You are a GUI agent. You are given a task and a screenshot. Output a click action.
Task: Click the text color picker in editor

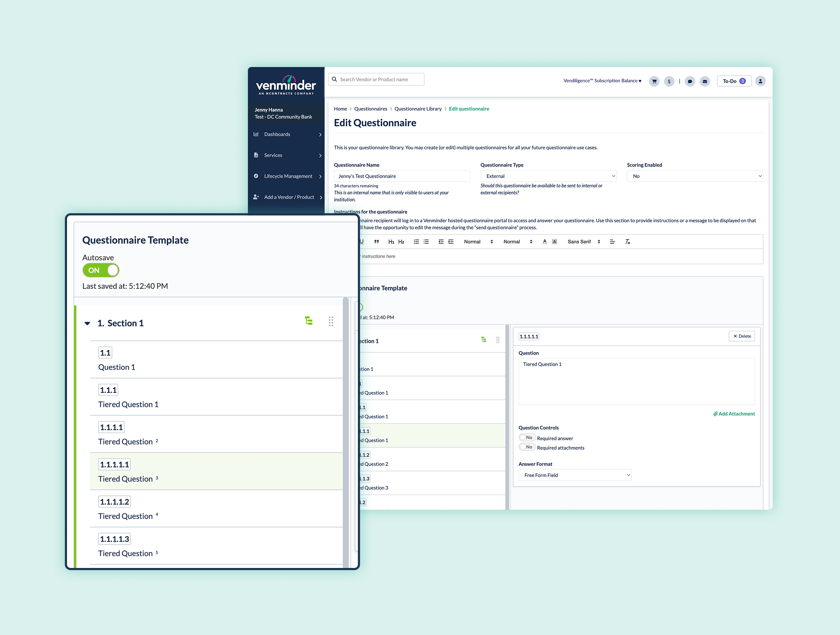[x=544, y=242]
